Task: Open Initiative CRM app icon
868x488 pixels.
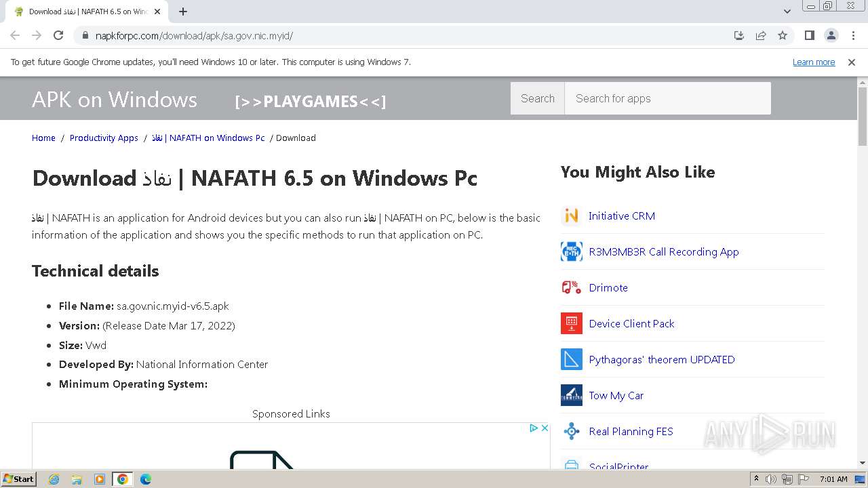Action: point(572,216)
